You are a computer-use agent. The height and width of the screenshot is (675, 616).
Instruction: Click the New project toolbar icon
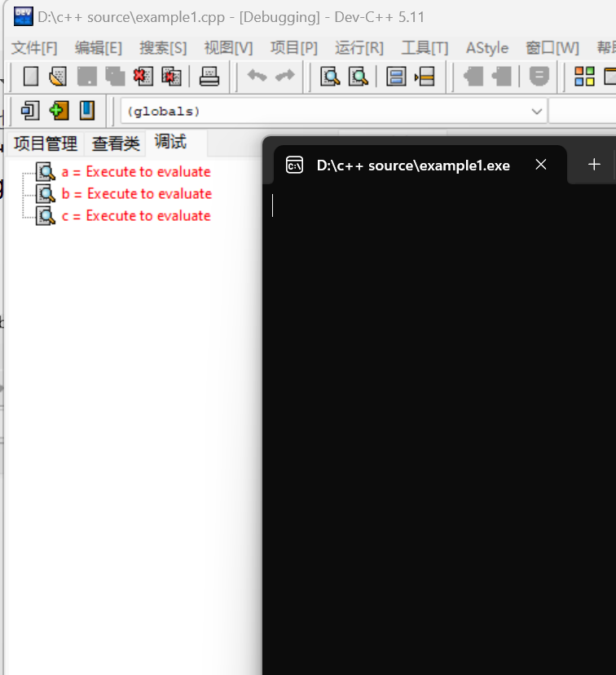point(30,110)
